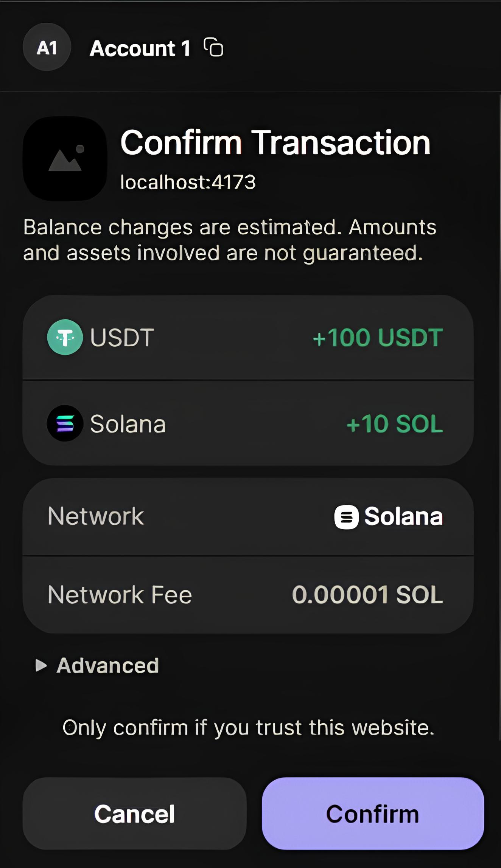Click the Network row label
The height and width of the screenshot is (868, 501).
click(x=96, y=516)
